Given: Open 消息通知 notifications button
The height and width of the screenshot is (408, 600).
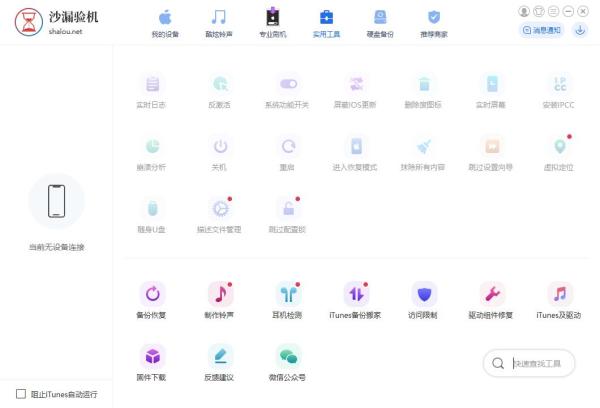Looking at the screenshot, I should point(541,30).
